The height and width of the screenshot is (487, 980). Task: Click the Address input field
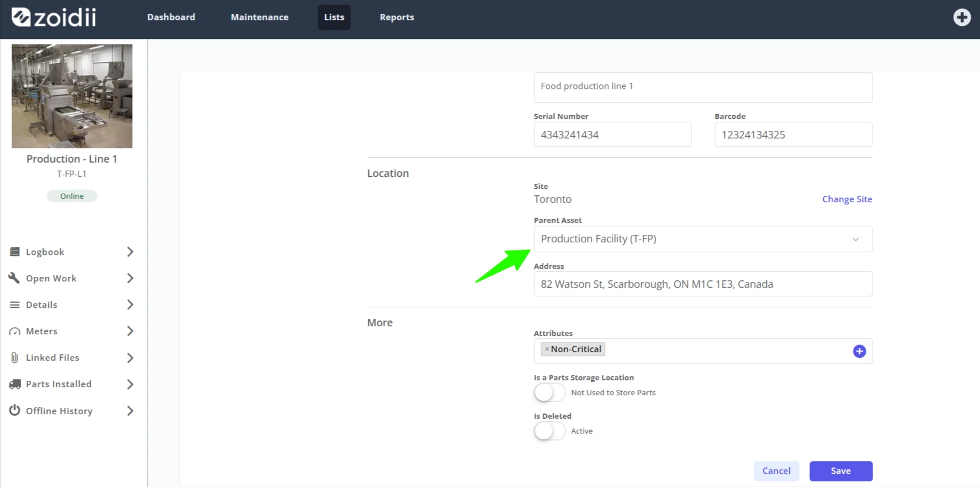click(703, 284)
